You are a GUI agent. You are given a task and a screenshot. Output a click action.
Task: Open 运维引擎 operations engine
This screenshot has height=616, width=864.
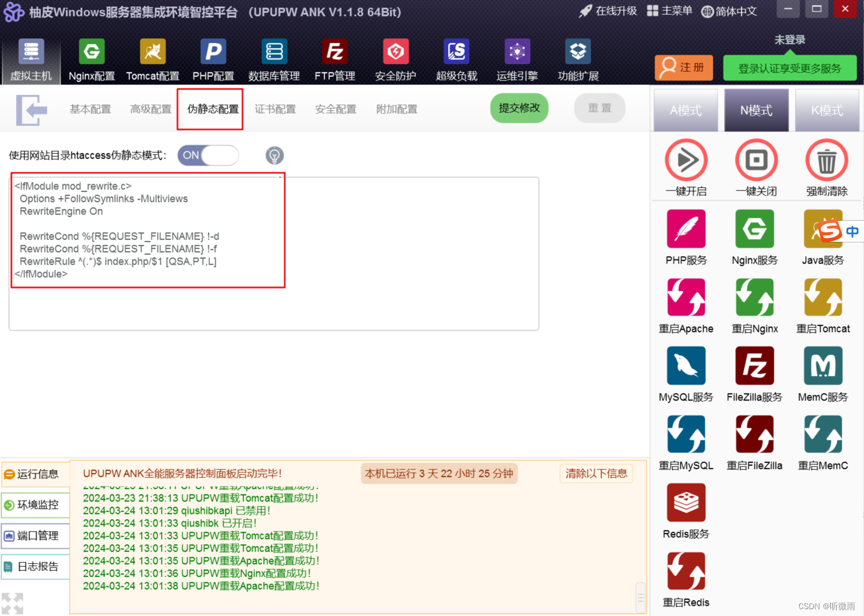point(517,60)
